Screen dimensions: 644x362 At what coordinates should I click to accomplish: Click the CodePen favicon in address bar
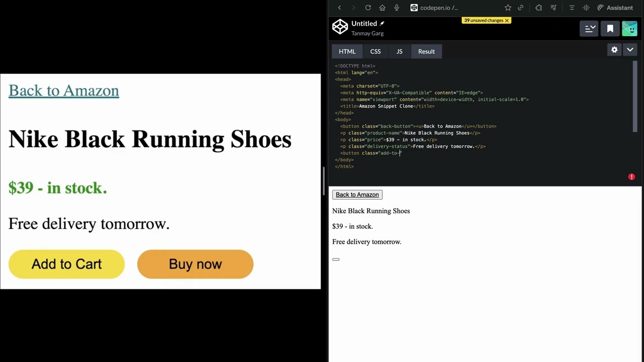pos(414,8)
